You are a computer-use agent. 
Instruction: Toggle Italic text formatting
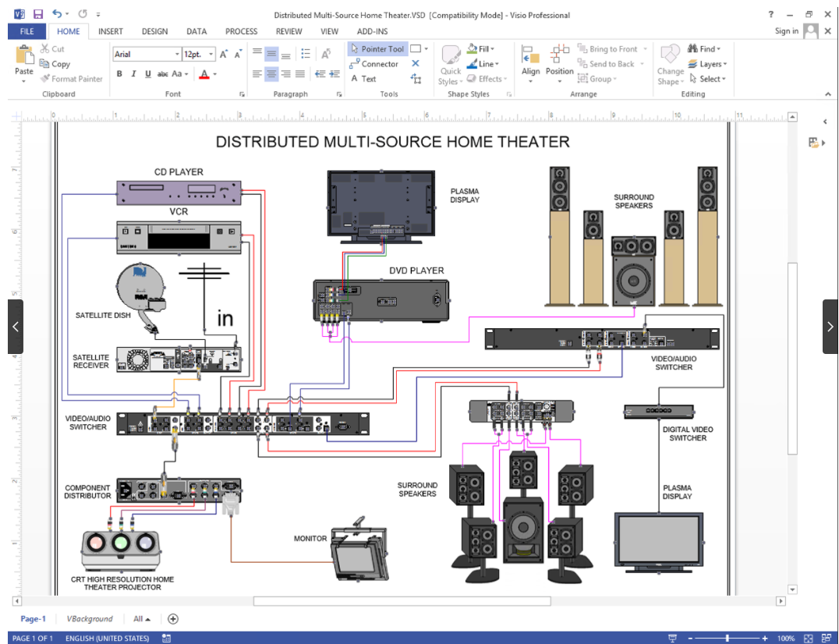[133, 74]
